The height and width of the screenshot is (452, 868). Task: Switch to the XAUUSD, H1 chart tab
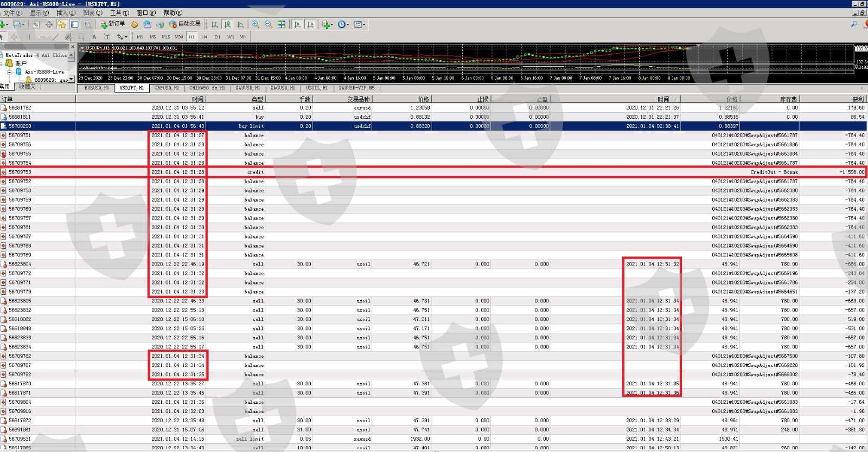(x=247, y=88)
